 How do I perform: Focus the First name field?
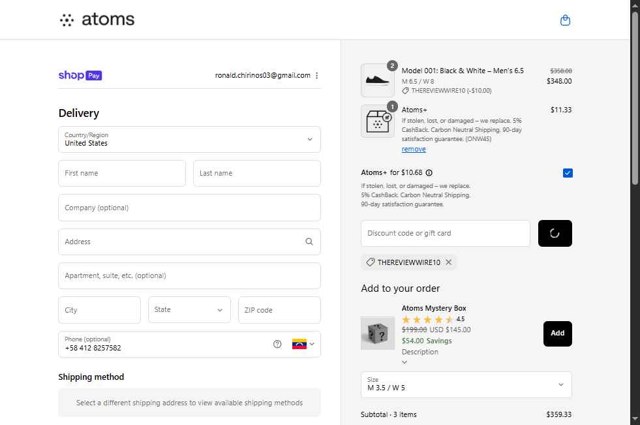[122, 174]
